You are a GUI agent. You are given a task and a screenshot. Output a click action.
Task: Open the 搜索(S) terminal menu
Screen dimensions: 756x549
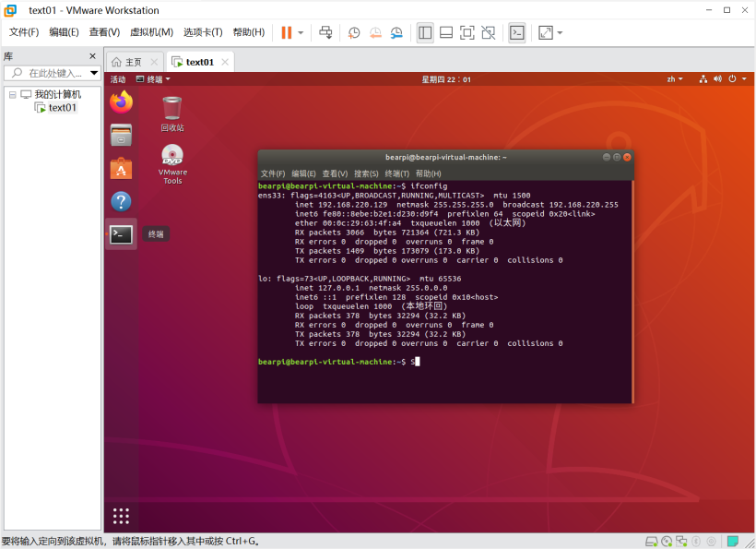(366, 173)
